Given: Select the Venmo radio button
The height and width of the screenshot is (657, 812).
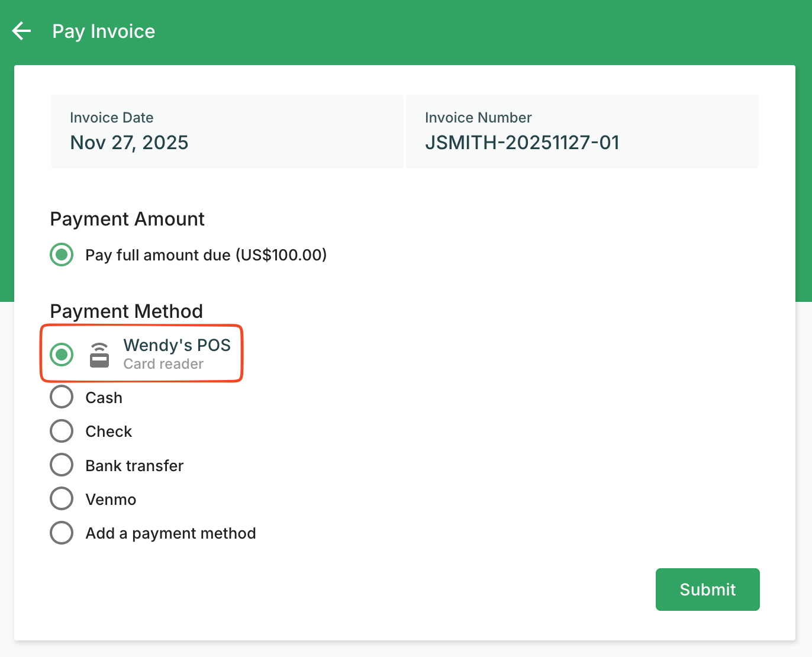Looking at the screenshot, I should click(62, 499).
